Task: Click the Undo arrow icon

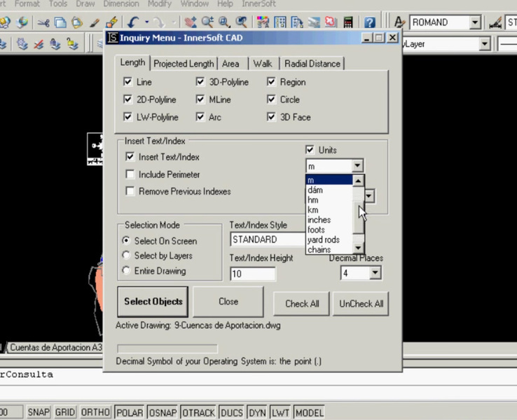Action: point(133,22)
